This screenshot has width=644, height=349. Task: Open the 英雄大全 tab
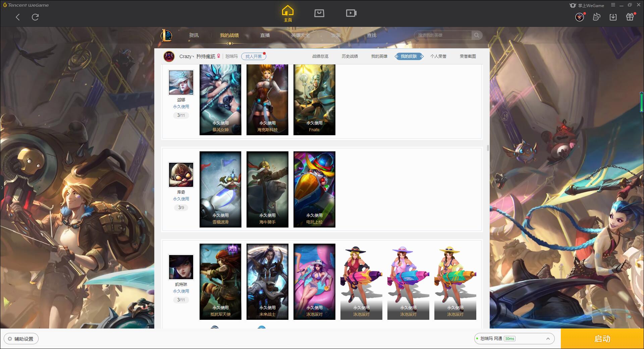tap(301, 35)
